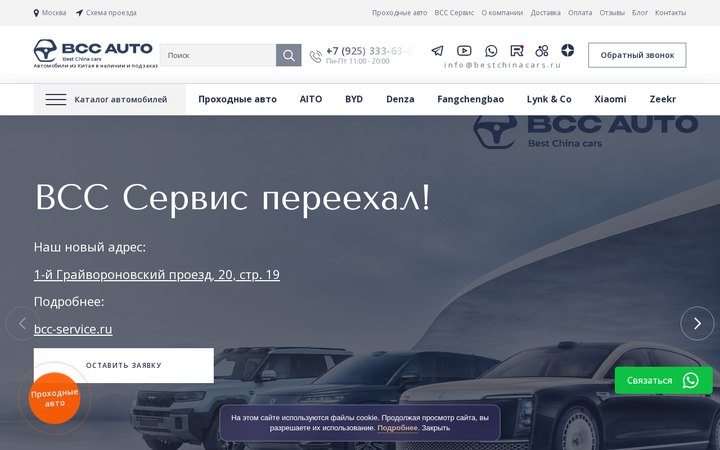Click the Москва city link
Screen dimensions: 720x450
tap(54, 13)
